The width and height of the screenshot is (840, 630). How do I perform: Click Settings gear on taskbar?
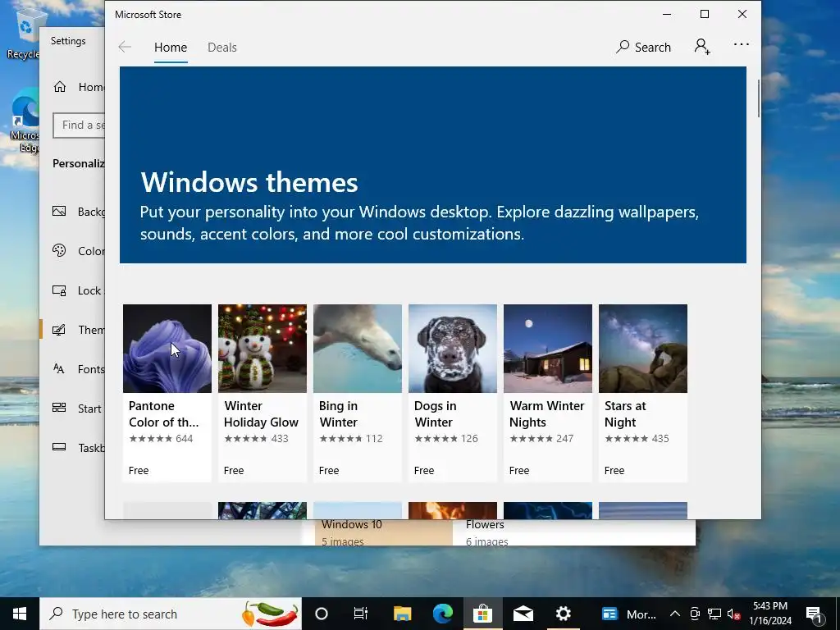click(563, 614)
